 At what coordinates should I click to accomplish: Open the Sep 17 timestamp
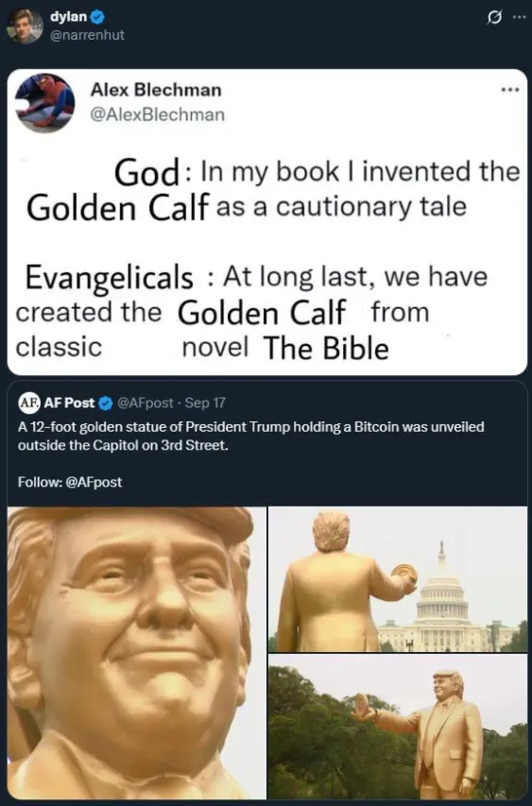point(204,403)
